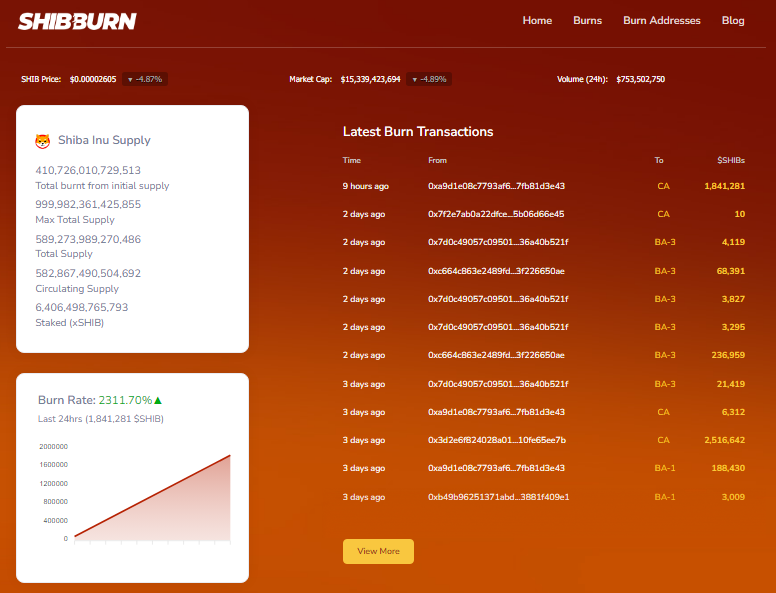Screen dimensions: 776x593
Task: Click the CA link for the 6,312 burn
Action: point(663,412)
